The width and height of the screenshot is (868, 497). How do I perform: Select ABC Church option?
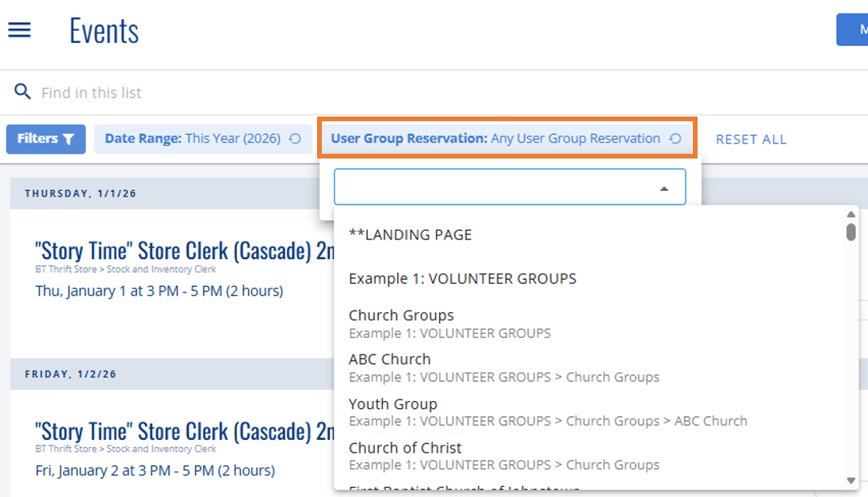point(590,368)
